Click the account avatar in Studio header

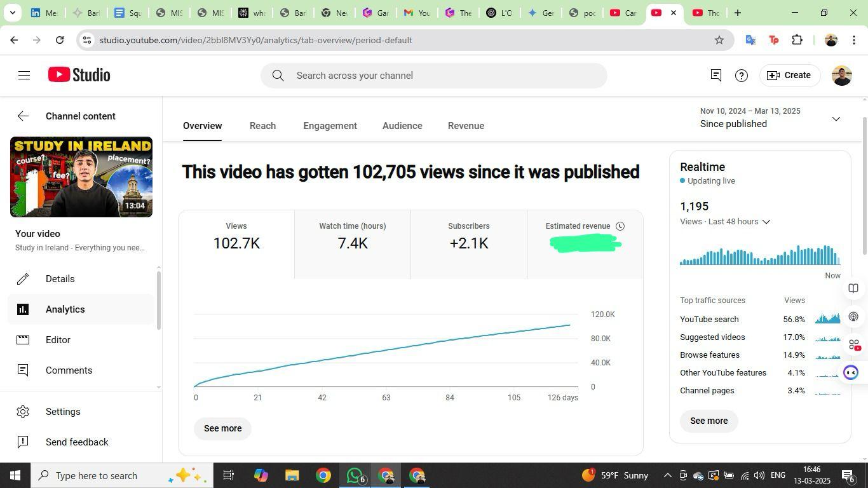(841, 76)
